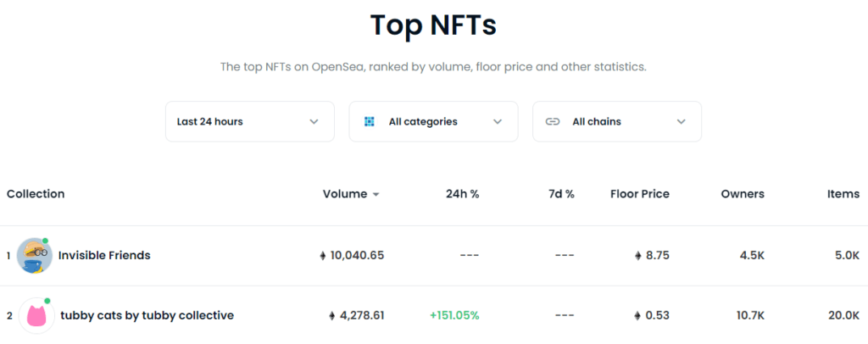The height and width of the screenshot is (344, 868).
Task: Sort by the 24h % column
Action: coord(462,194)
